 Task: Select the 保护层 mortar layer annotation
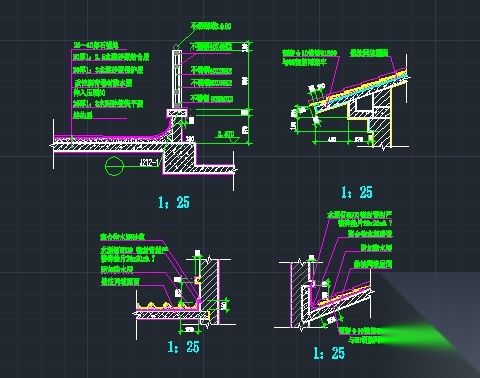pos(108,70)
